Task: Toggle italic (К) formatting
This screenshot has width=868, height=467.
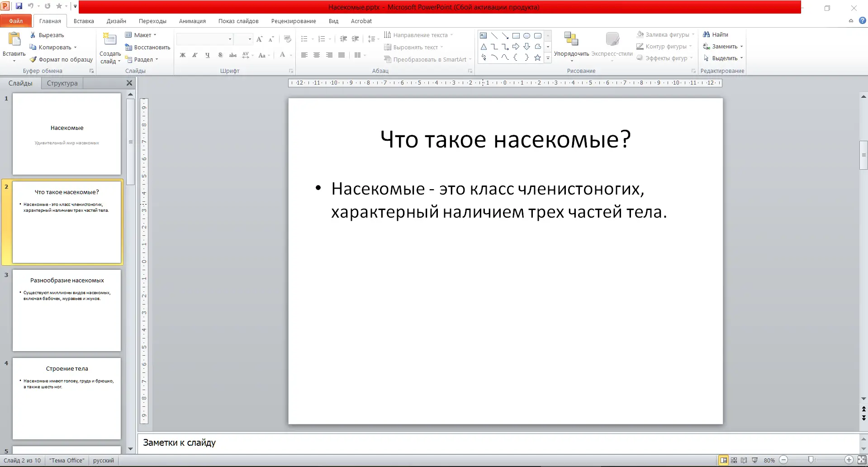Action: (195, 55)
